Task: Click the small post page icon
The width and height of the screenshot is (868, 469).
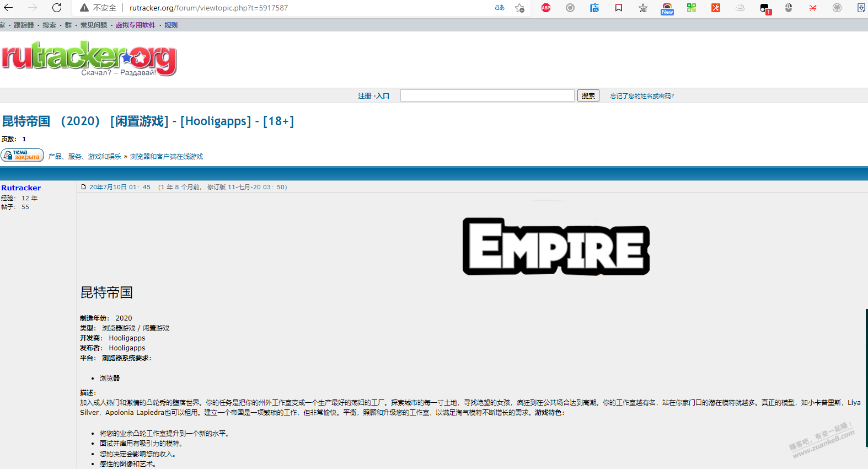Action: (x=84, y=187)
